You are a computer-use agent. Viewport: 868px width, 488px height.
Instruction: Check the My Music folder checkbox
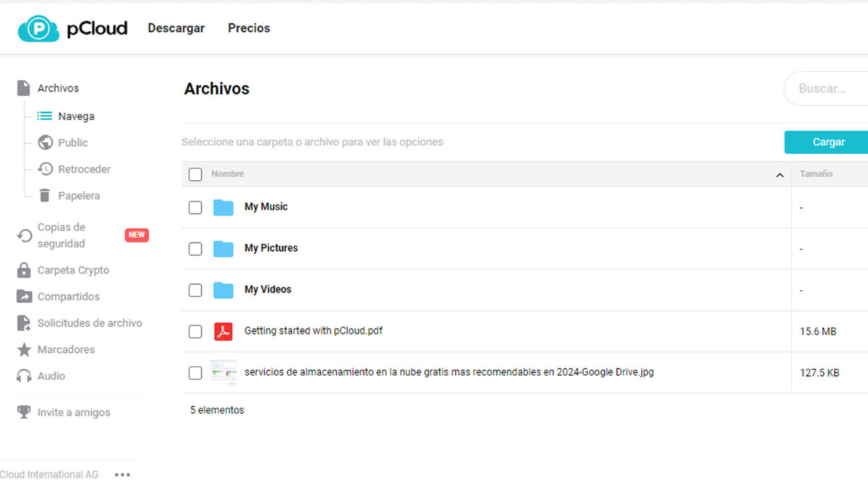195,207
